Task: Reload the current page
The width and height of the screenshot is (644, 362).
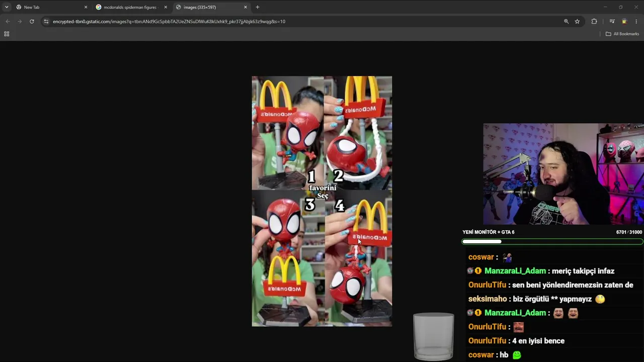Action: click(x=32, y=22)
